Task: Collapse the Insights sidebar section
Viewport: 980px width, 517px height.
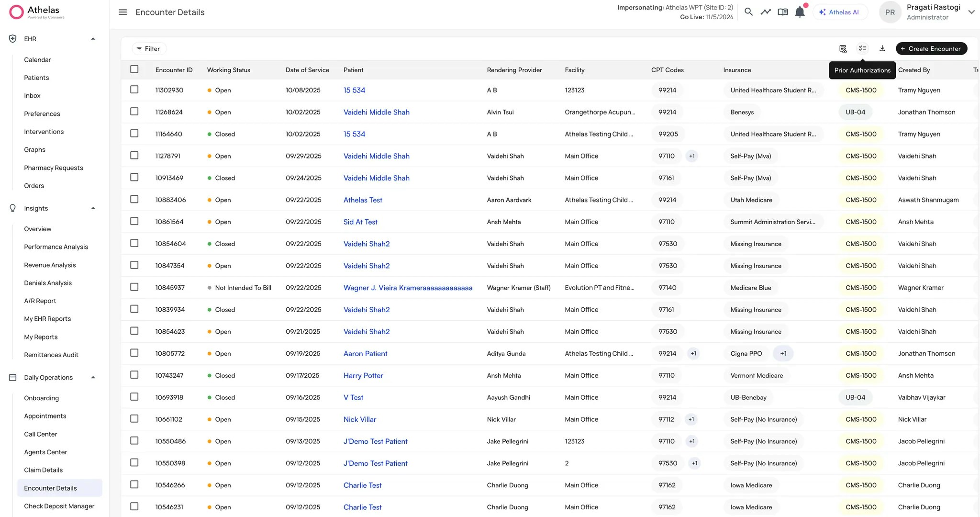Action: pos(93,208)
